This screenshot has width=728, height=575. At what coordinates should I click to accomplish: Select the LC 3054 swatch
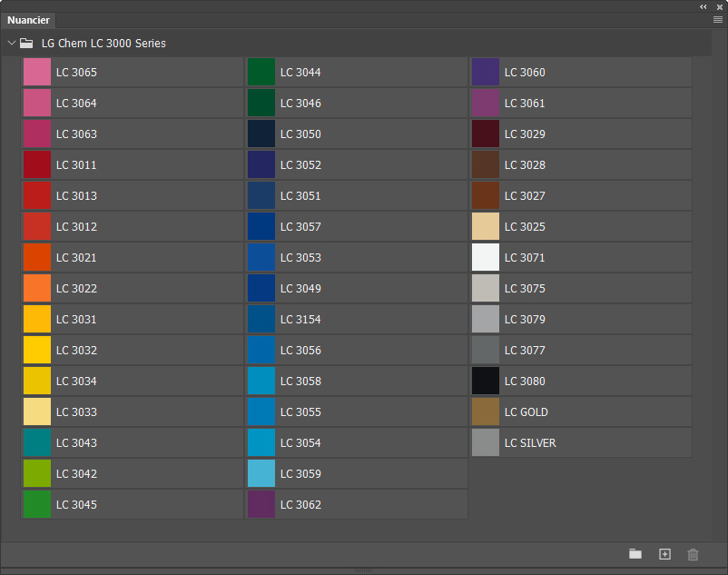tap(261, 442)
